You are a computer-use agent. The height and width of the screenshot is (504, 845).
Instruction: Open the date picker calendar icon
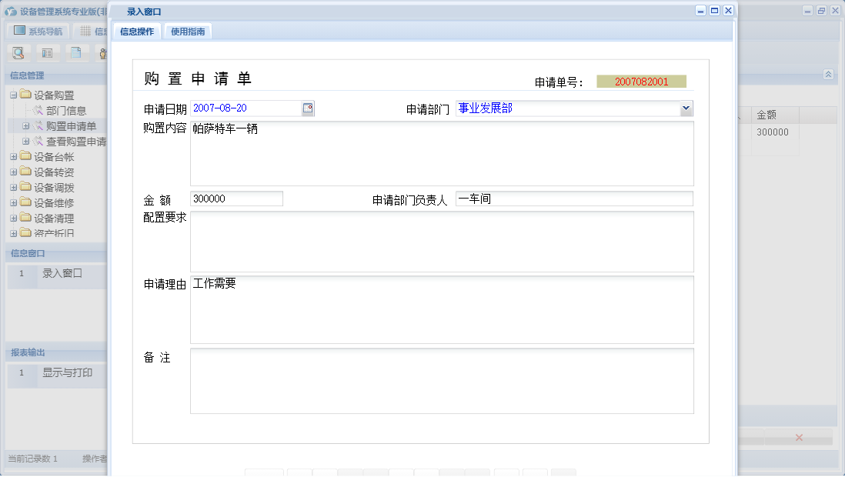308,108
